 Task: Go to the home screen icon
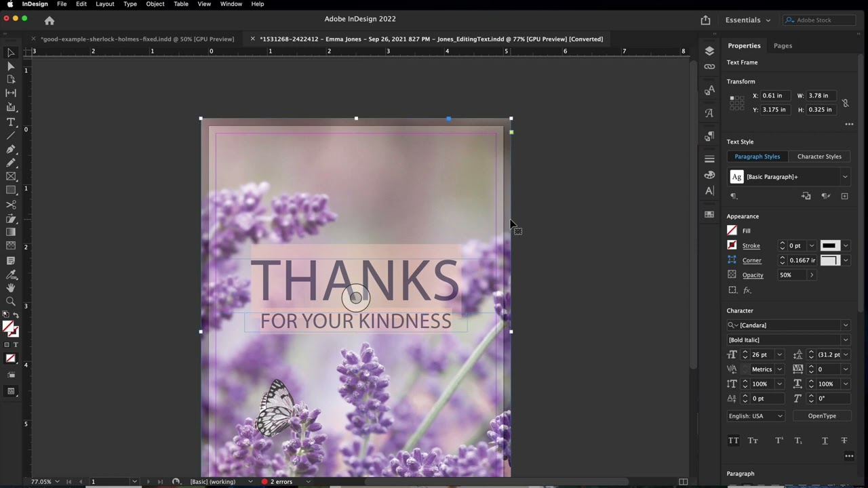tap(50, 20)
